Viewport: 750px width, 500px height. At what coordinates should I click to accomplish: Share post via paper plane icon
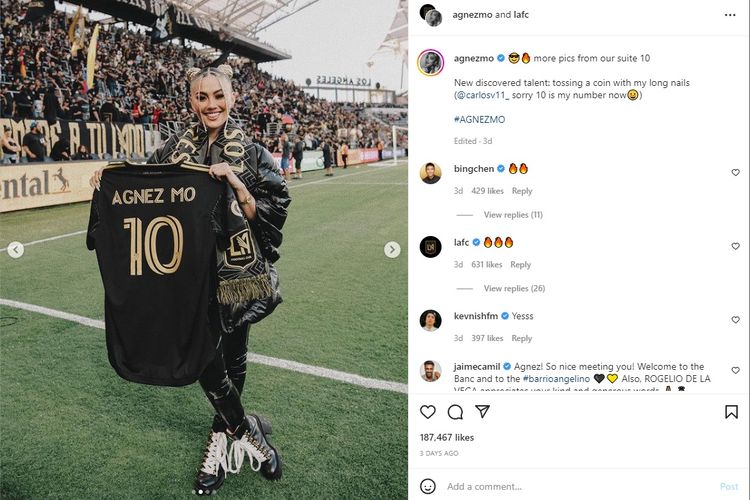(x=482, y=411)
